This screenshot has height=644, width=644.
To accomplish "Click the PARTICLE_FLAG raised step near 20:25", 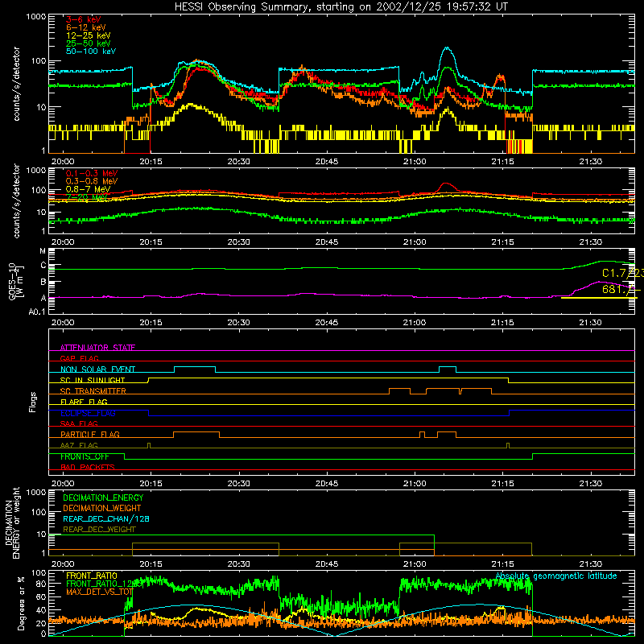I will [x=196, y=432].
